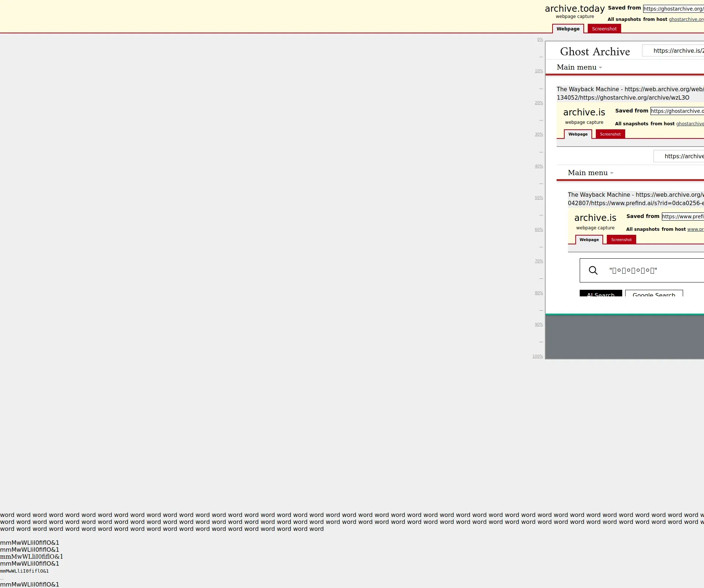Open the ghostarchive.org host snapshots link
This screenshot has width=704, height=588.
pyautogui.click(x=686, y=19)
